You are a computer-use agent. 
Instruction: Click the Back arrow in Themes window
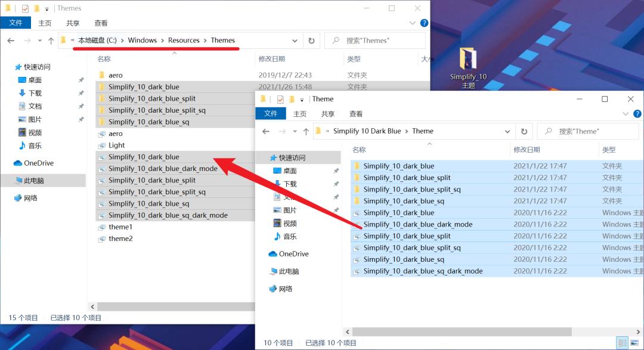tap(11, 41)
